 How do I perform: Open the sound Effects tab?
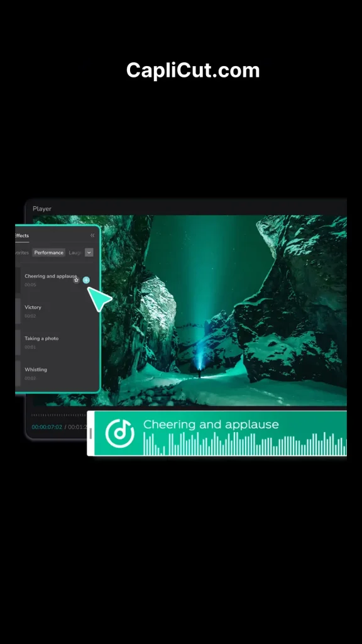pyautogui.click(x=22, y=236)
